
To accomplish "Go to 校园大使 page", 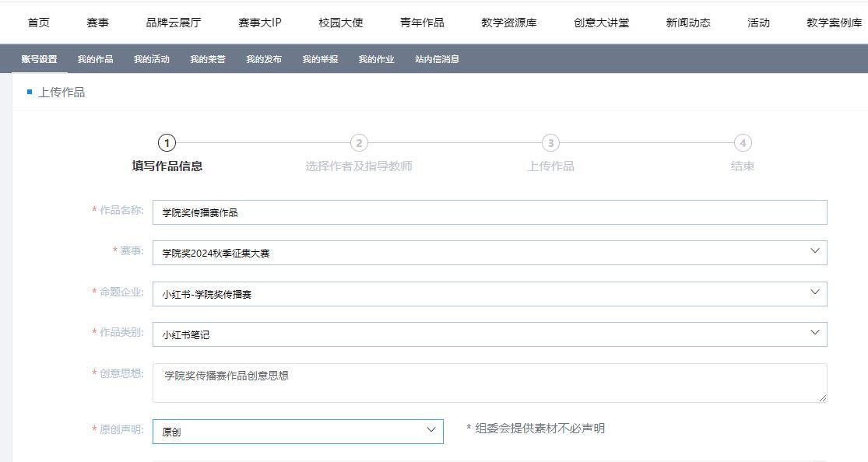I will pos(341,23).
